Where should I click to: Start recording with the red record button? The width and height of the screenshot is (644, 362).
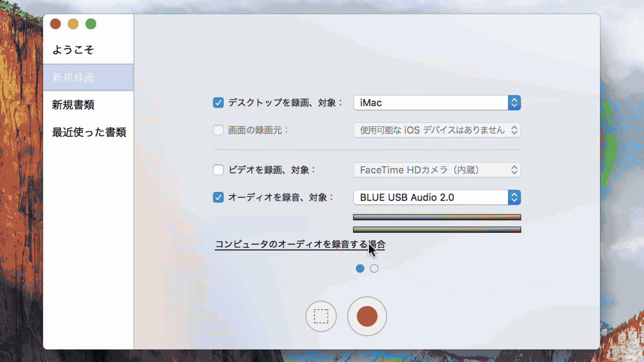pyautogui.click(x=367, y=316)
